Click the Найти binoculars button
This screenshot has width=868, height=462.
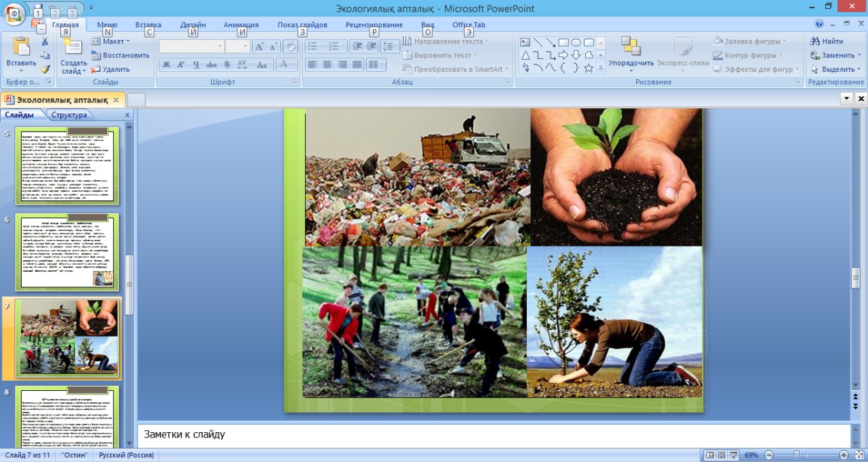(x=827, y=41)
